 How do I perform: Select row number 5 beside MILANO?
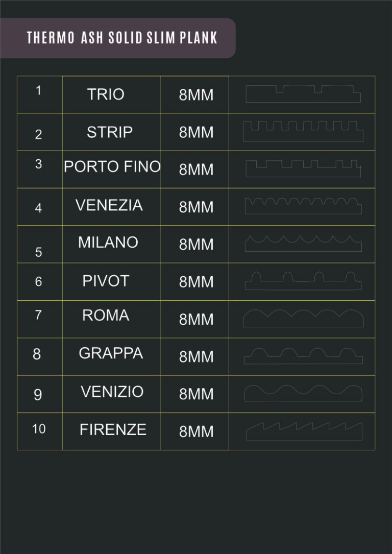click(38, 252)
